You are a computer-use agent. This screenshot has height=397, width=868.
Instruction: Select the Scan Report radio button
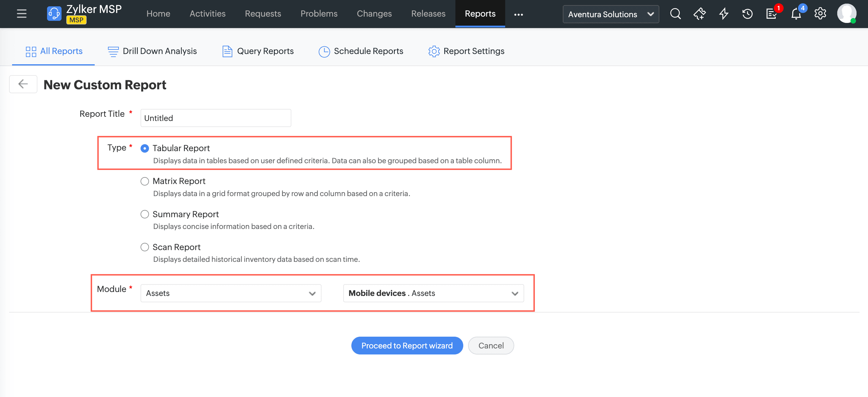tap(144, 247)
